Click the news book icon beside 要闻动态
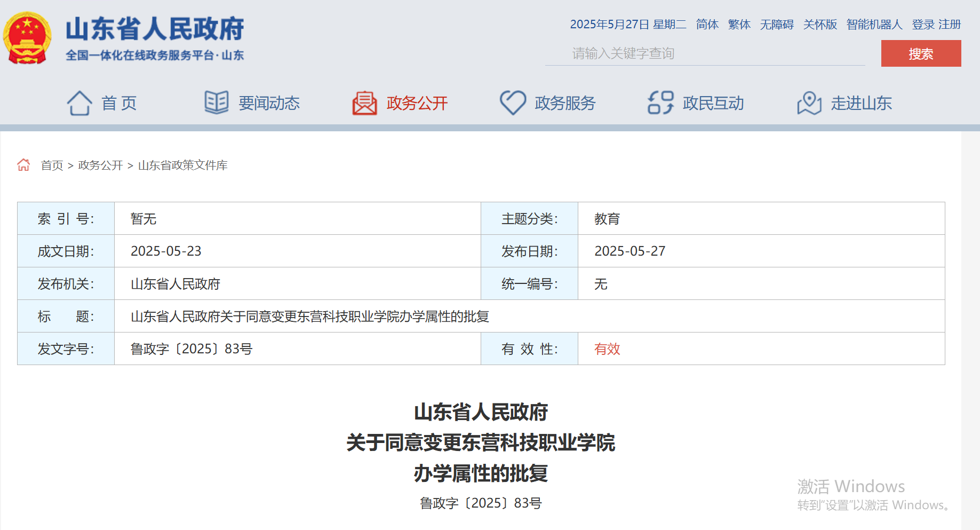The width and height of the screenshot is (980, 530). click(217, 102)
